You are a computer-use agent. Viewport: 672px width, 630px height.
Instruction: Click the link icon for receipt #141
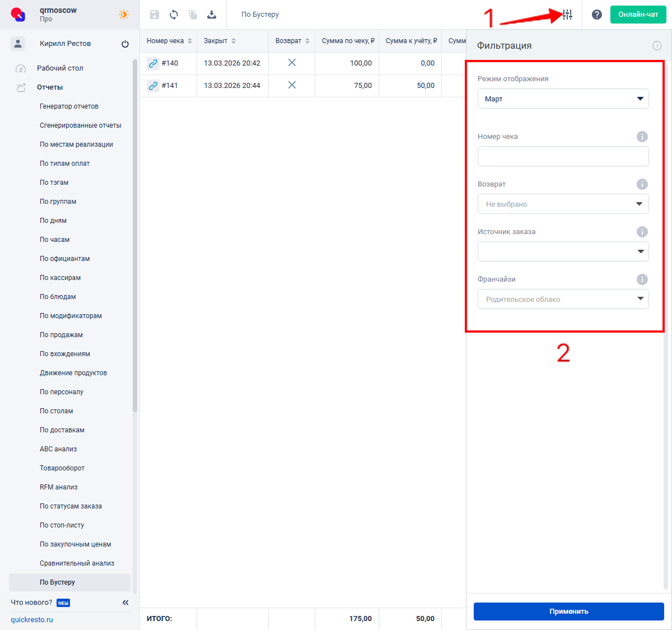(x=153, y=86)
